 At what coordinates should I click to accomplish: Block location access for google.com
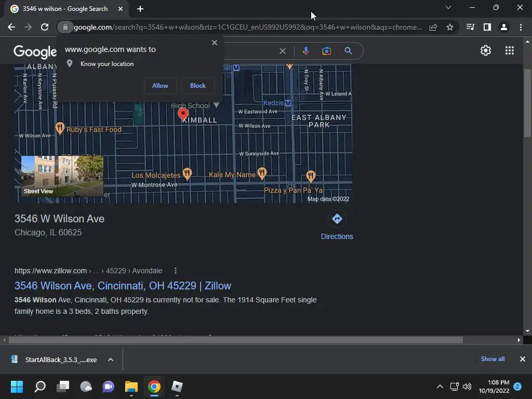tap(198, 86)
